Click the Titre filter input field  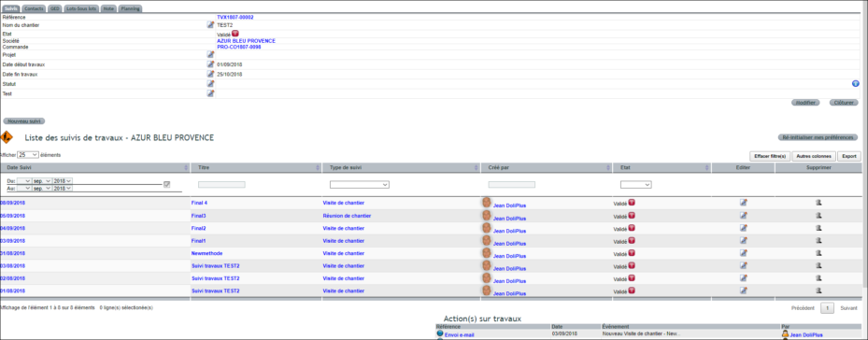click(221, 184)
